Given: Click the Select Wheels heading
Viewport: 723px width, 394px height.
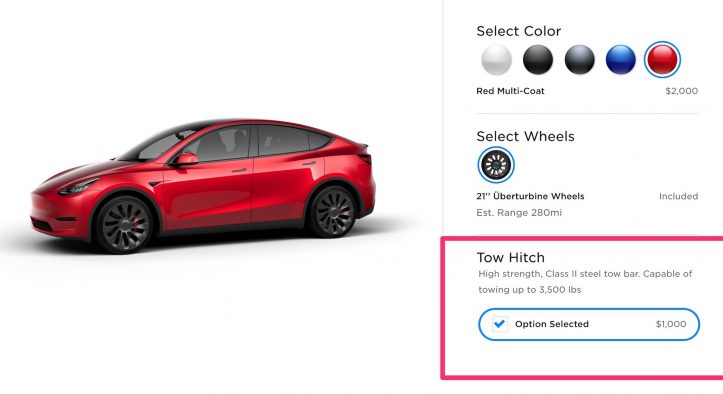Looking at the screenshot, I should 525,136.
